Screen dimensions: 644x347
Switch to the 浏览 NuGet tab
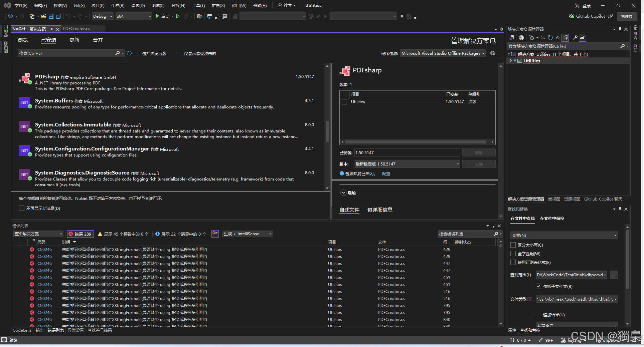coord(23,40)
